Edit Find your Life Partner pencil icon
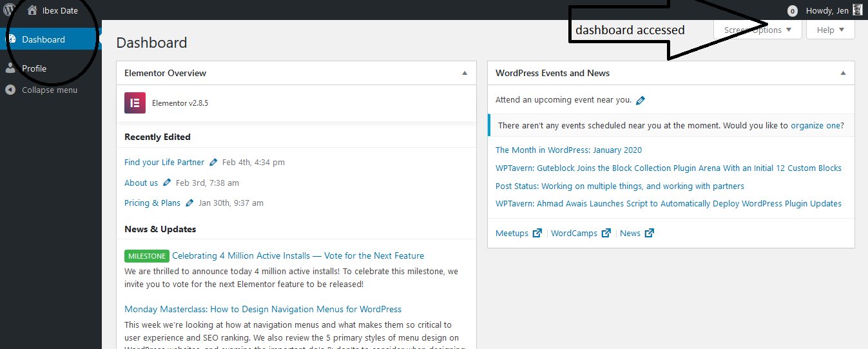868x349 pixels. click(213, 163)
